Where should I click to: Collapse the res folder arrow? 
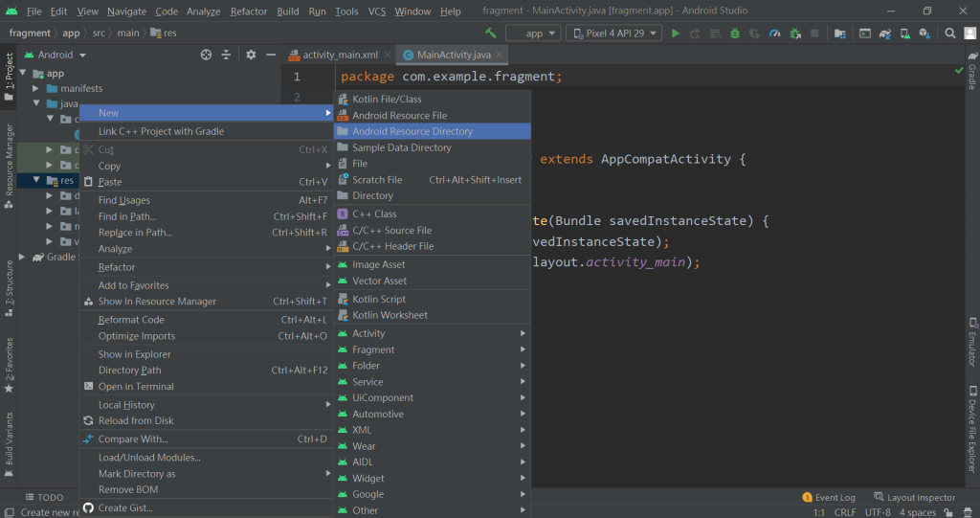point(36,180)
